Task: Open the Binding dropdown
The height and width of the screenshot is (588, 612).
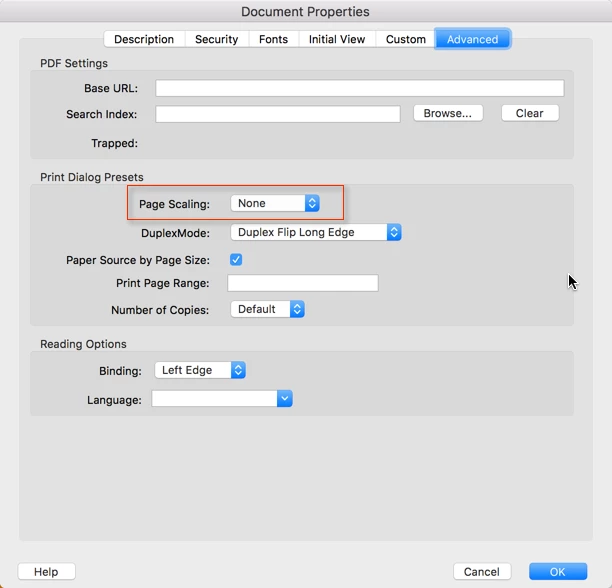Action: 200,370
